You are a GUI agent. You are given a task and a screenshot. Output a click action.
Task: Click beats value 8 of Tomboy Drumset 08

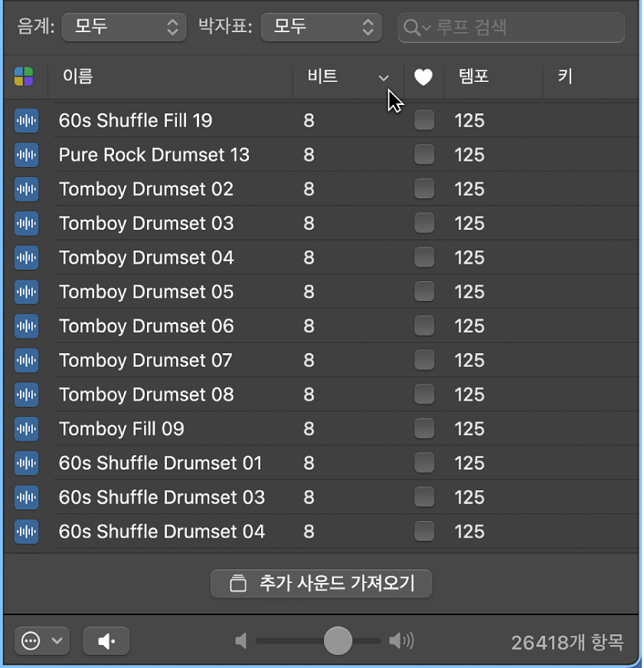[x=309, y=395]
